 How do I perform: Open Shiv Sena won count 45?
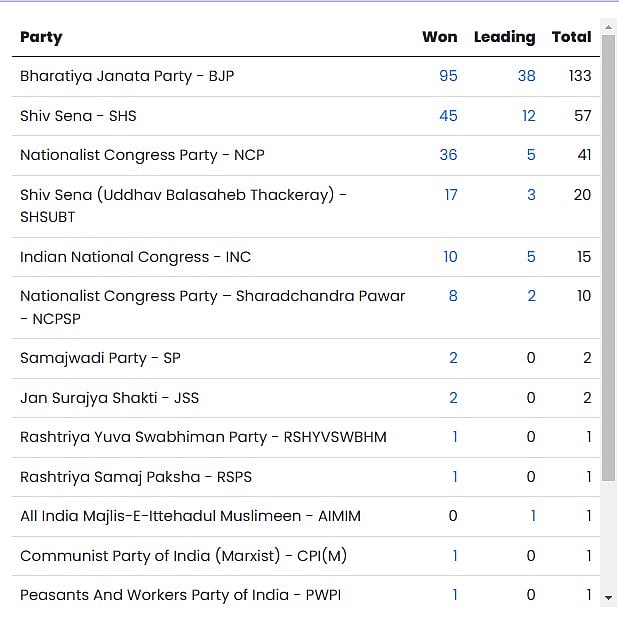pos(448,116)
